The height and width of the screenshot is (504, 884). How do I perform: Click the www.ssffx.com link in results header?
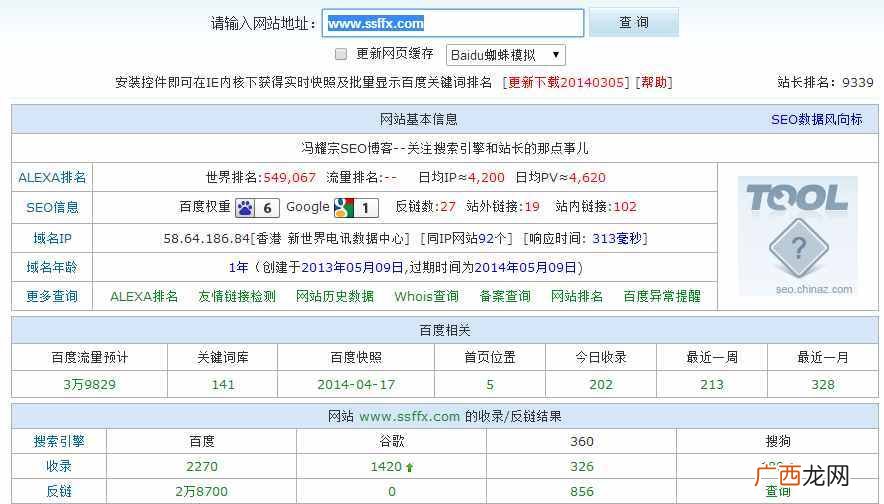coord(409,417)
